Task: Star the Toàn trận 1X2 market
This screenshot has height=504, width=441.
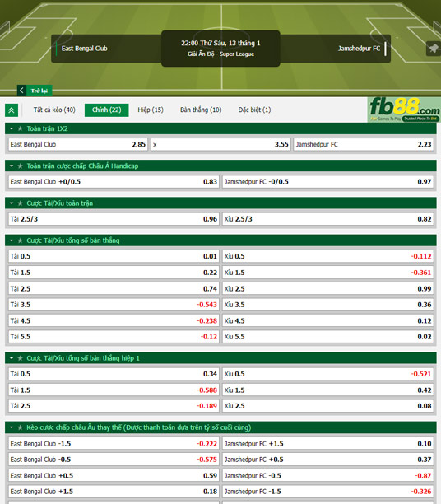Action: pyautogui.click(x=21, y=128)
